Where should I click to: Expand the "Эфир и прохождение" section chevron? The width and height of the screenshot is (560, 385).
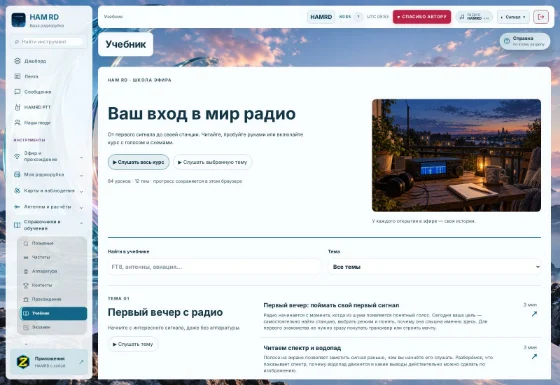[81, 157]
